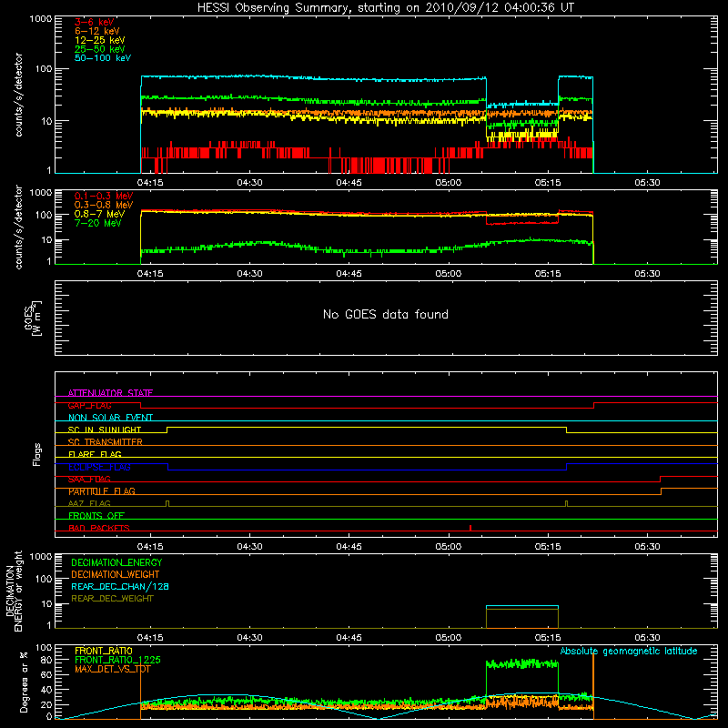Click the 04:15 tick label under top plot
Image resolution: width=728 pixels, height=728 pixels.
click(x=150, y=183)
